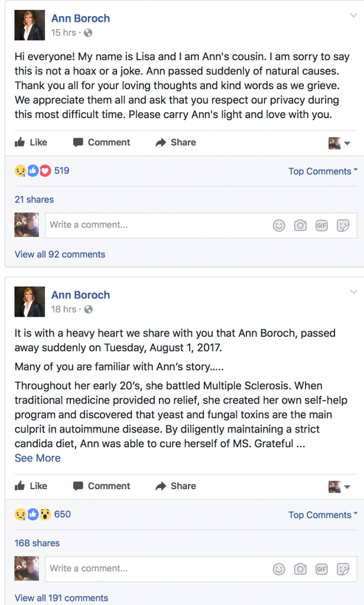
Task: Attach a photo via camera icon in first comment box
Action: (300, 225)
